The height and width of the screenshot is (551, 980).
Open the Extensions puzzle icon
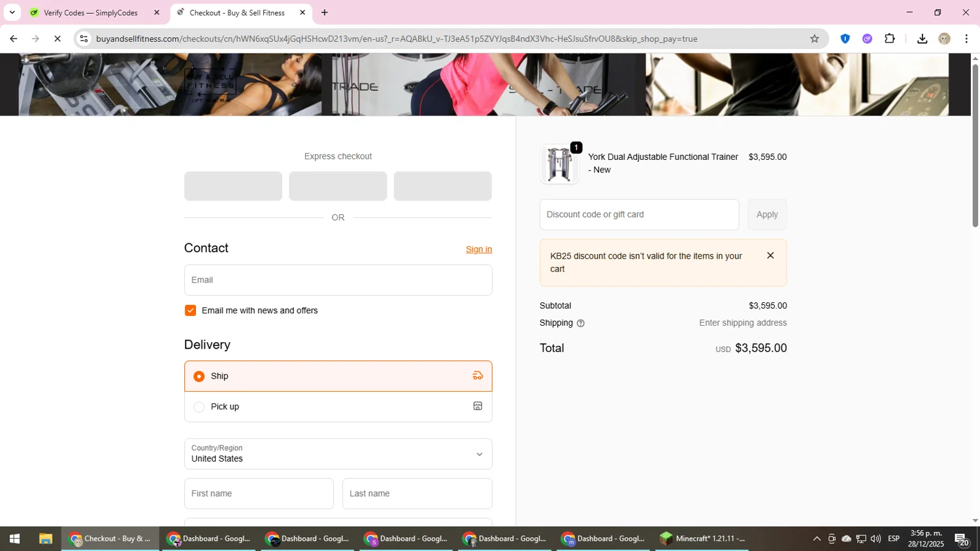pos(889,39)
